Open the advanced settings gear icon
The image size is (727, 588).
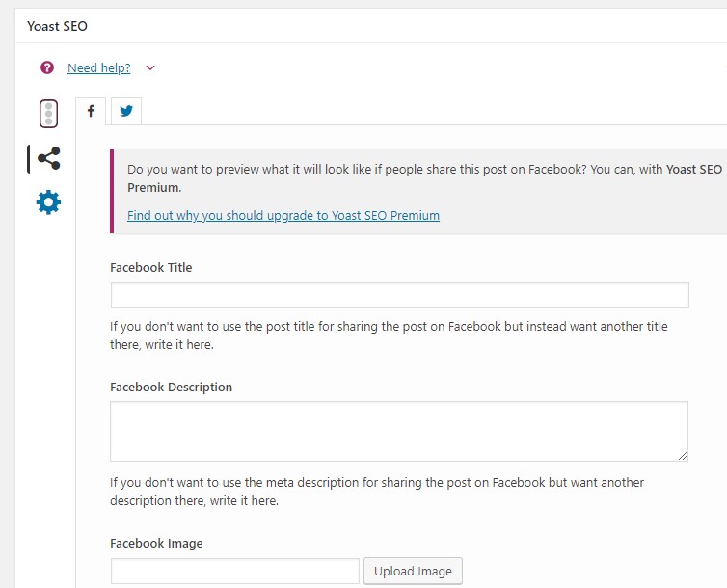tap(48, 202)
